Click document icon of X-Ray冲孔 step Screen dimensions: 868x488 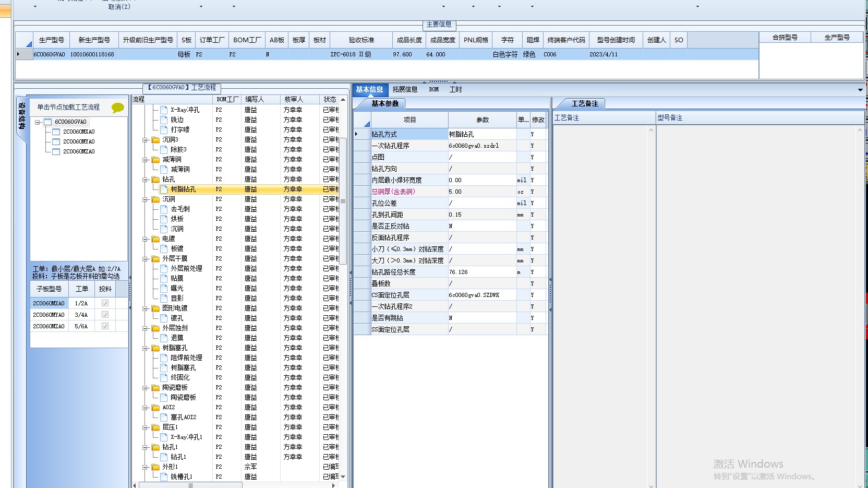[164, 110]
